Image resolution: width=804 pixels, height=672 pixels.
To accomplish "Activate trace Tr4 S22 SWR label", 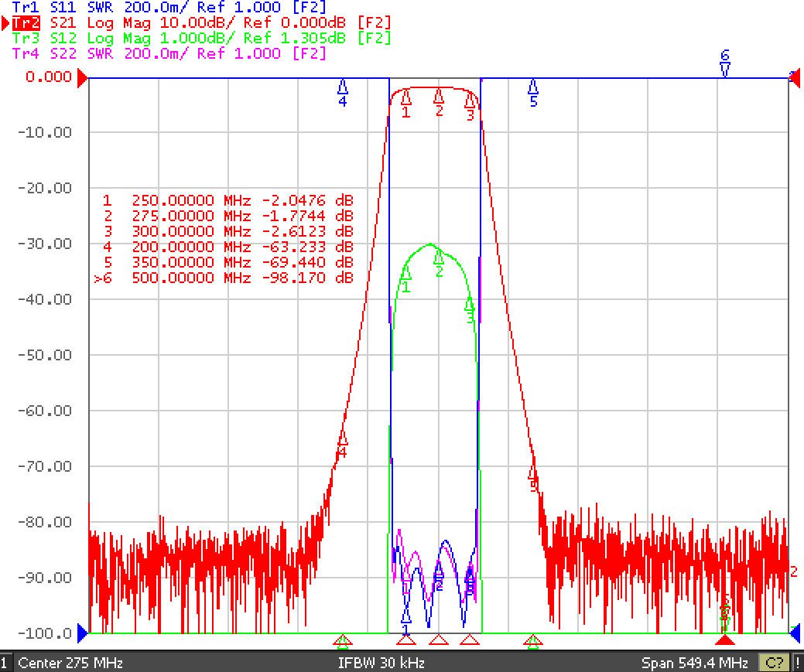I will (x=169, y=53).
